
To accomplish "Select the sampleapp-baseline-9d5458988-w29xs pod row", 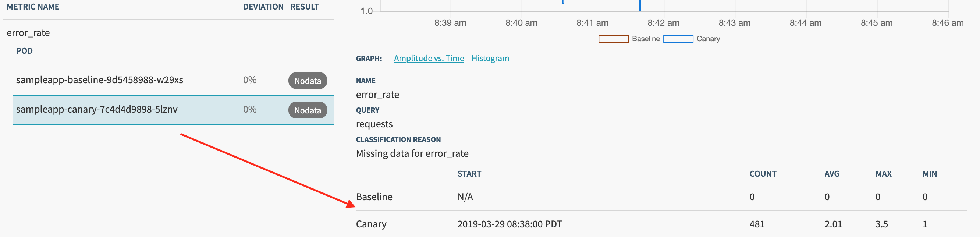I will [x=100, y=80].
